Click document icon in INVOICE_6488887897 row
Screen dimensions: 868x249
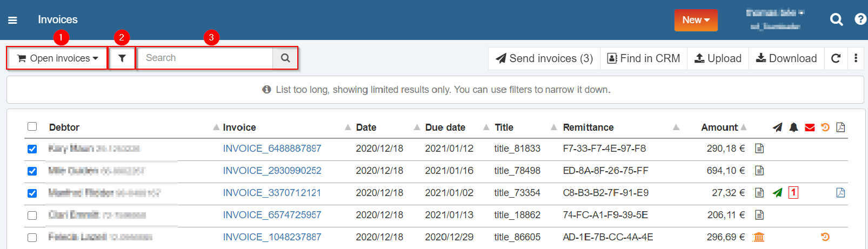(x=759, y=149)
